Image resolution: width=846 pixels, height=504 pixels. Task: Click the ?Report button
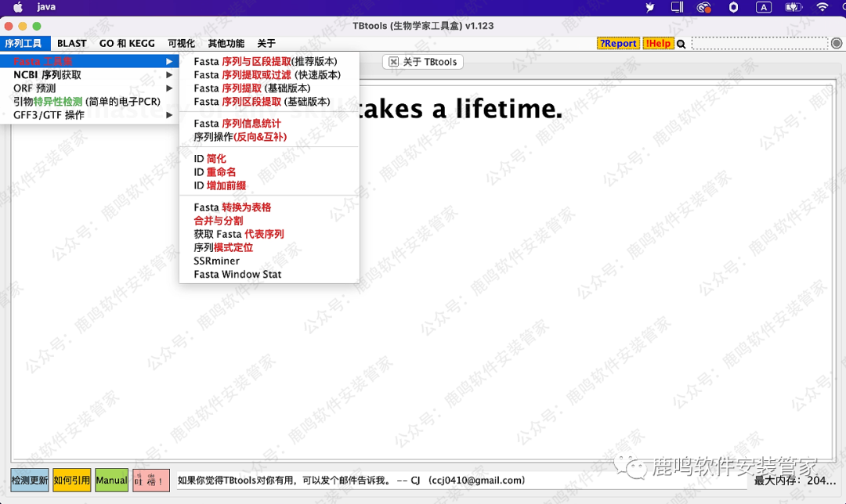(618, 44)
